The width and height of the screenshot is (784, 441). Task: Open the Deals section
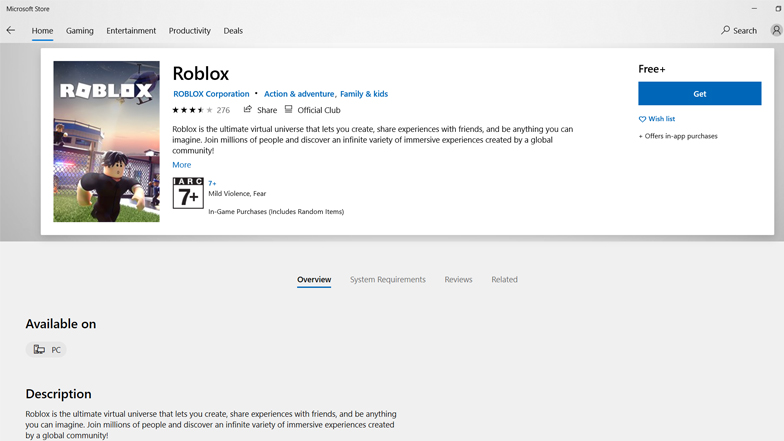click(x=233, y=30)
